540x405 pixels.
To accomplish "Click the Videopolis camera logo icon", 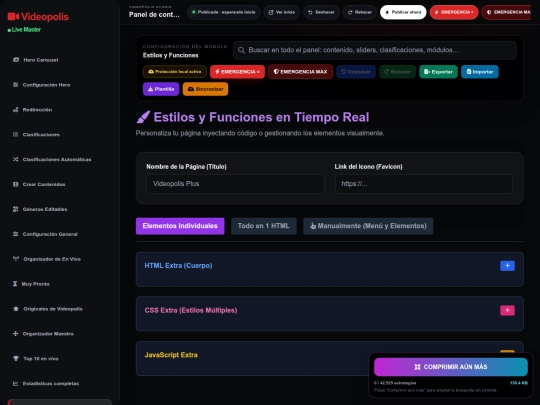I will (13, 16).
